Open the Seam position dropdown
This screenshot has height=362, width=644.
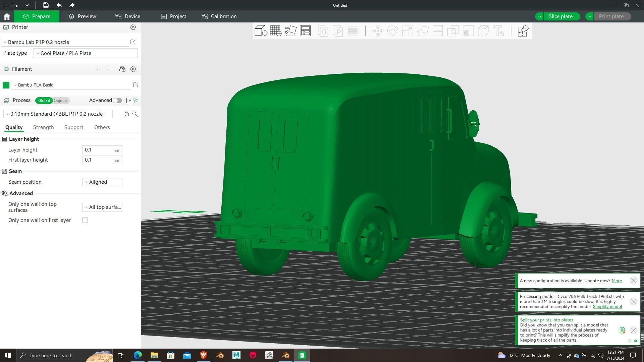pos(102,182)
